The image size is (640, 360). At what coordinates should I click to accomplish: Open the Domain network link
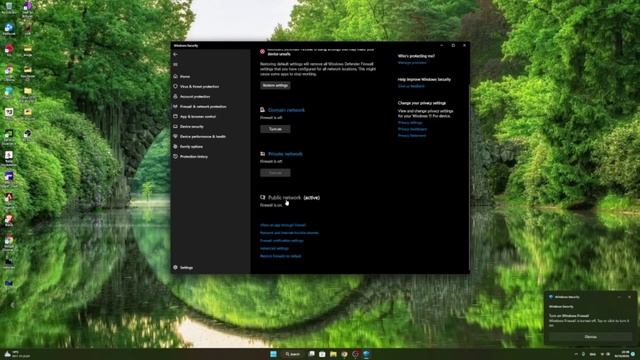click(286, 110)
